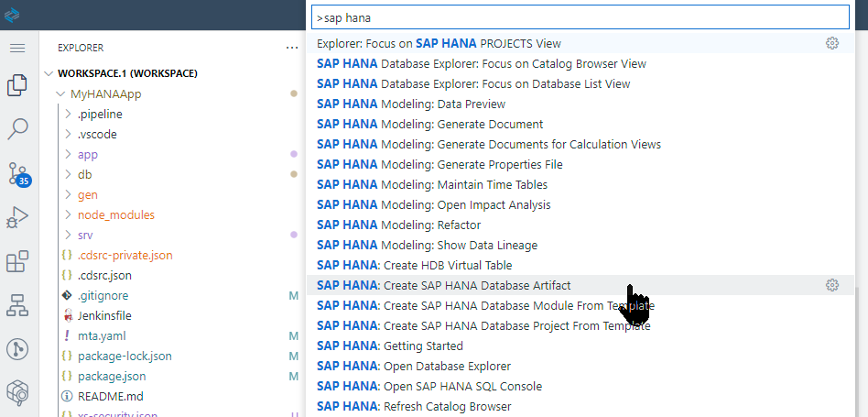Expand the srv folder

tap(85, 235)
